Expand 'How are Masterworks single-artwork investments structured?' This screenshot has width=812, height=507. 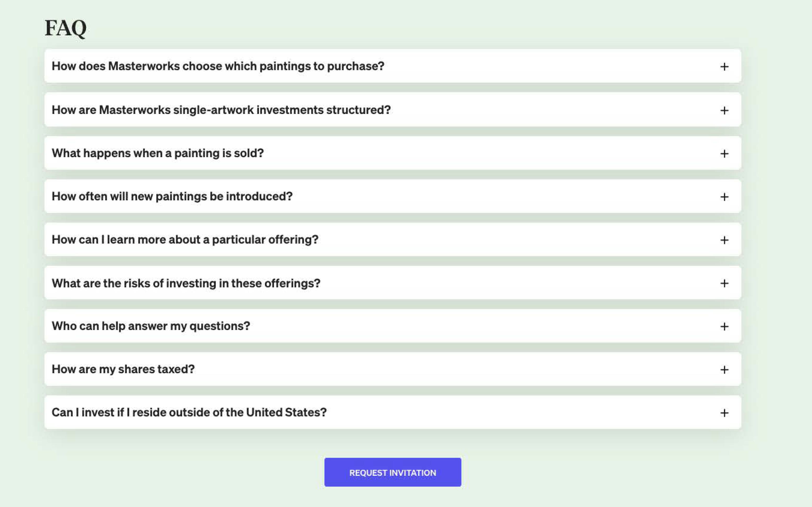point(221,110)
